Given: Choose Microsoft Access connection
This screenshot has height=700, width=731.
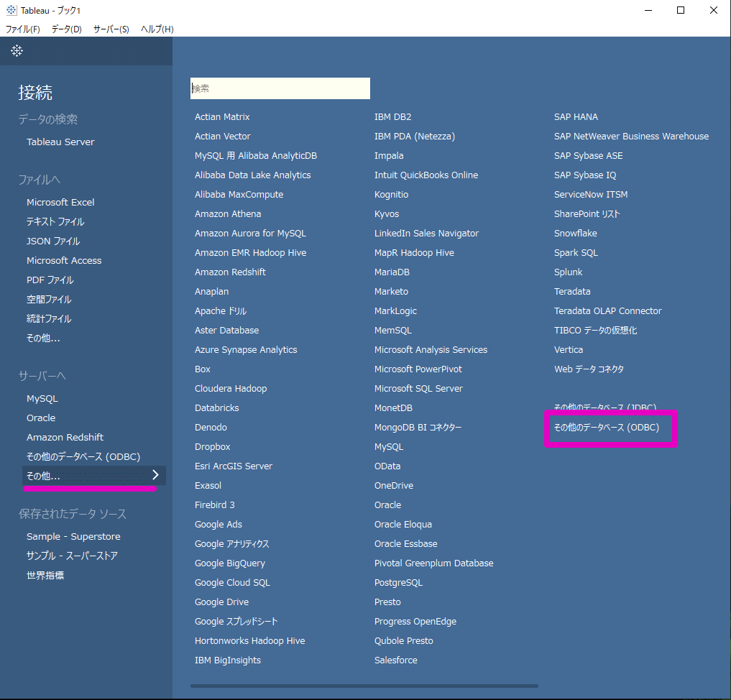Looking at the screenshot, I should 64,260.
